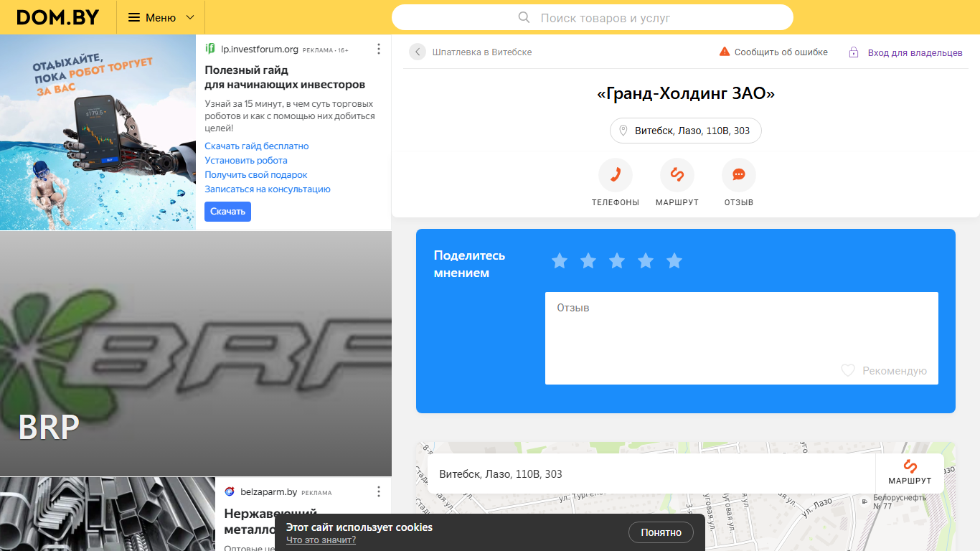Click the robot trading ad image

coord(98,132)
